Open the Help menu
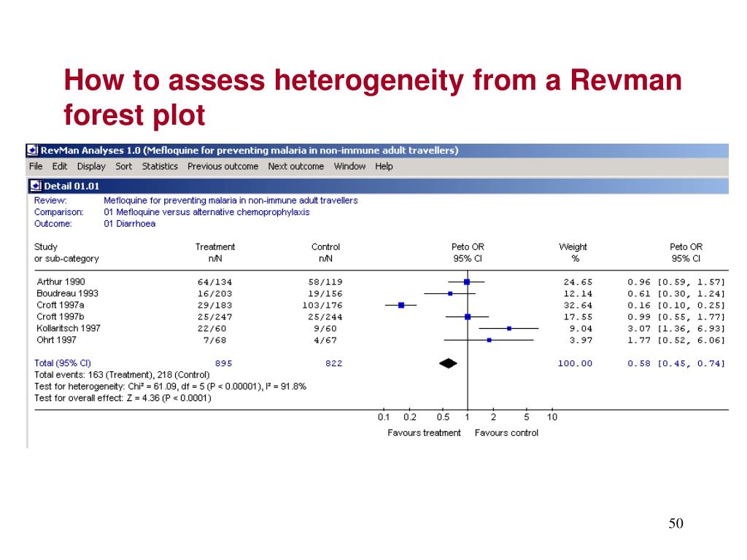 pos(384,166)
